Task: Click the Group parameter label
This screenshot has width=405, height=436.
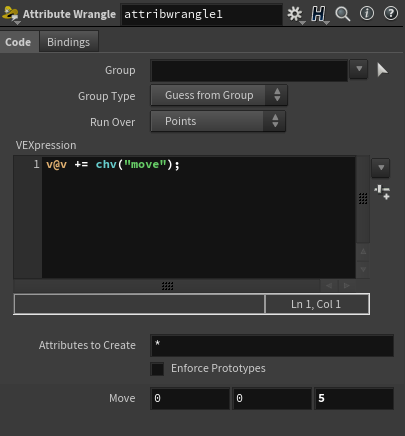Action: [120, 70]
